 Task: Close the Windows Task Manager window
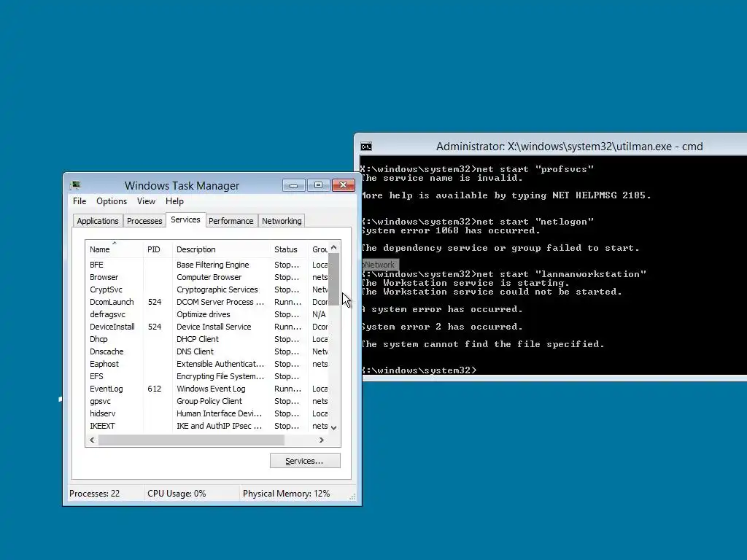click(x=343, y=185)
